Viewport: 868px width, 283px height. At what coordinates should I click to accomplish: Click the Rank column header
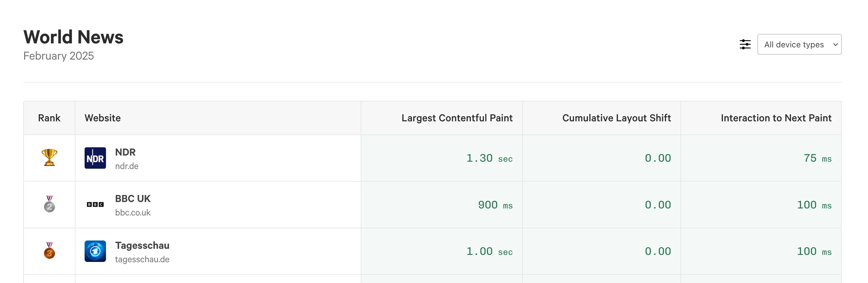(49, 118)
